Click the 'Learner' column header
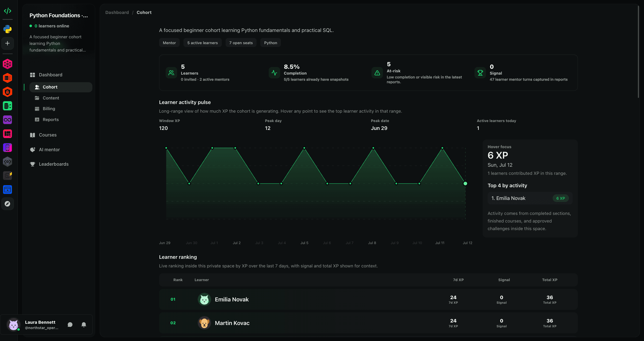Image resolution: width=644 pixels, height=341 pixels. click(x=202, y=280)
